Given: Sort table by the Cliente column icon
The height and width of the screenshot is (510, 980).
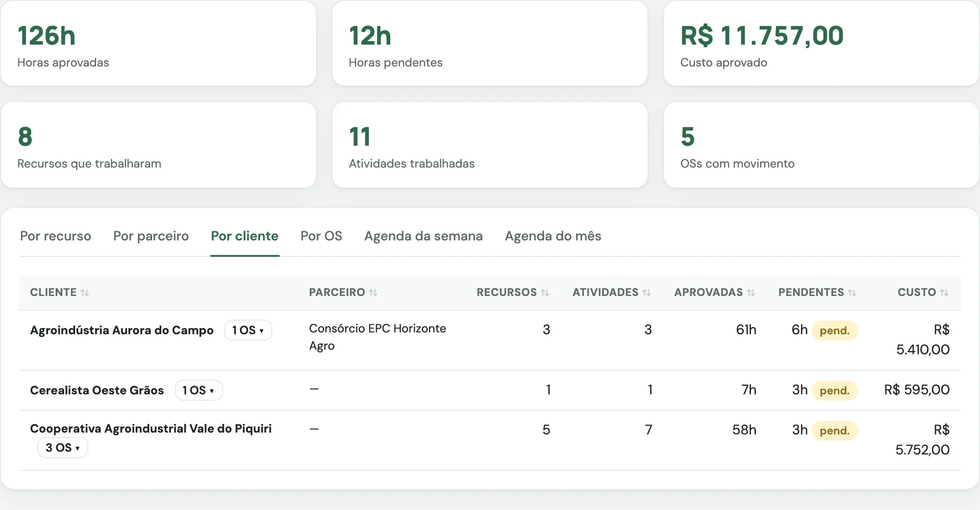Looking at the screenshot, I should point(85,293).
